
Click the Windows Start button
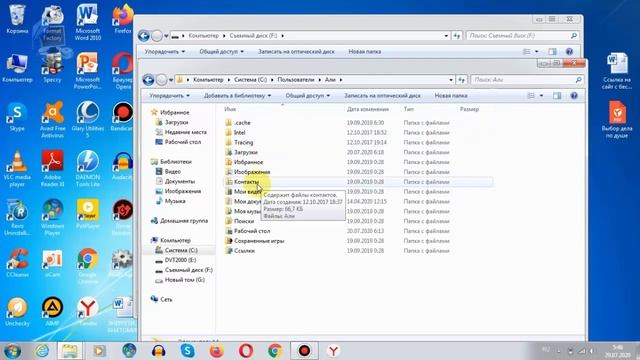[13, 351]
